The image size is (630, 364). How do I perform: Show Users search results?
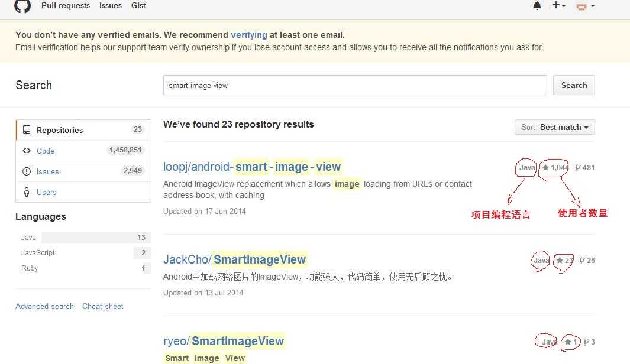(x=46, y=192)
